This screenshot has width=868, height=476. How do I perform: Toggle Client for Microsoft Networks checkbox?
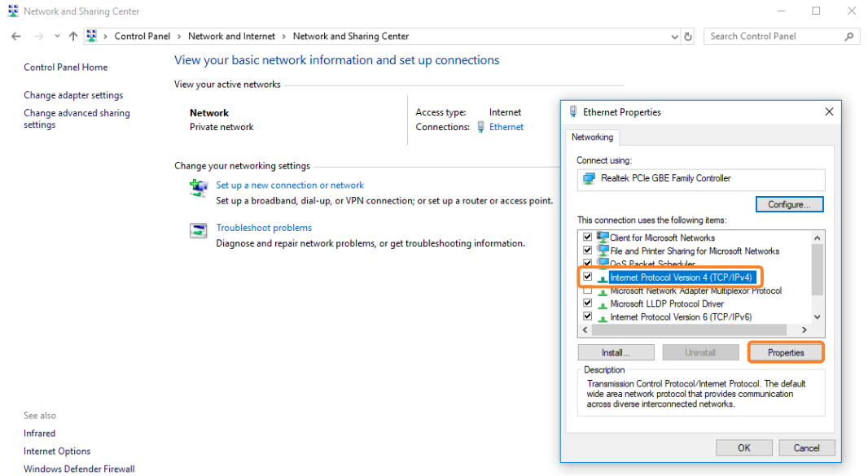tap(587, 237)
